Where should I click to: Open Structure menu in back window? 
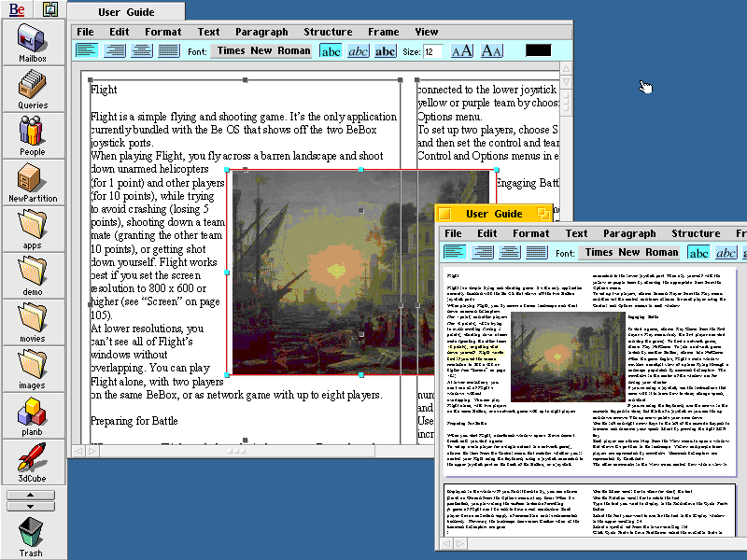tap(329, 32)
